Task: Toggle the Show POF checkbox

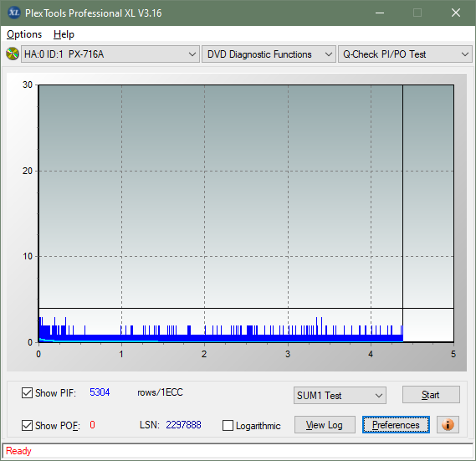Action: pos(27,425)
